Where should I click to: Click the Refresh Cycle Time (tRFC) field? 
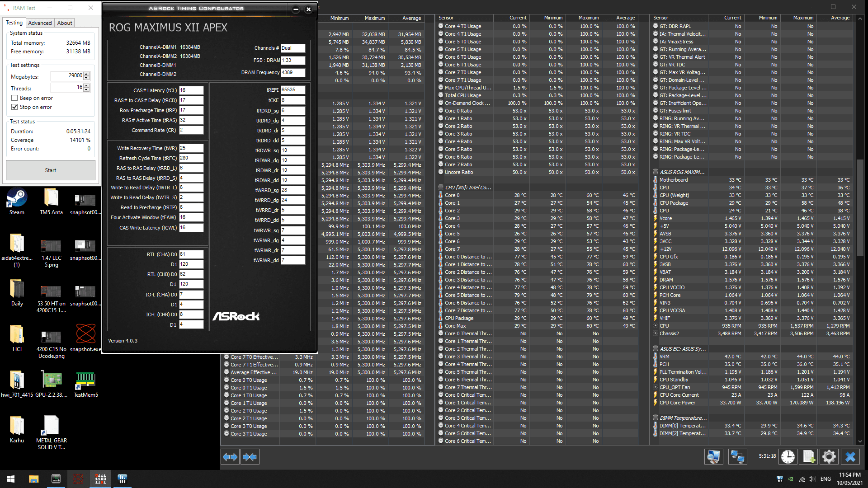191,158
